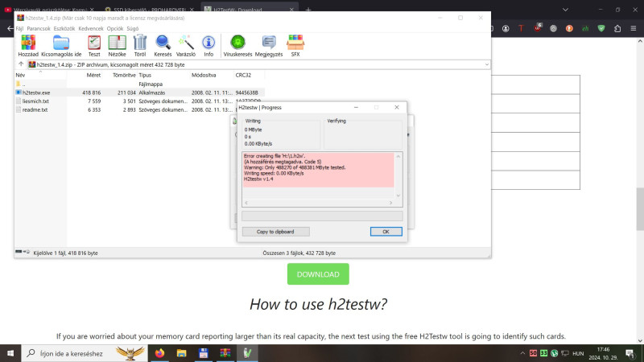This screenshot has height=362, width=644.
Task: Open the Nézőke viewer icon
Action: tap(117, 43)
